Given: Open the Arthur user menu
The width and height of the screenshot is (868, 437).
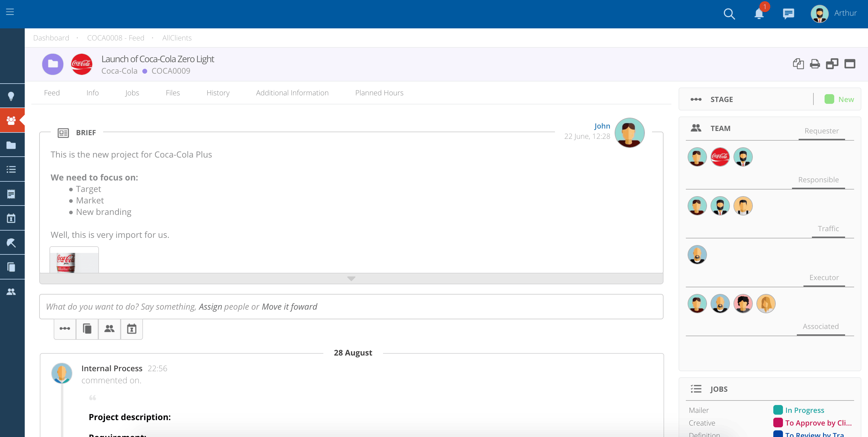Looking at the screenshot, I should 845,13.
